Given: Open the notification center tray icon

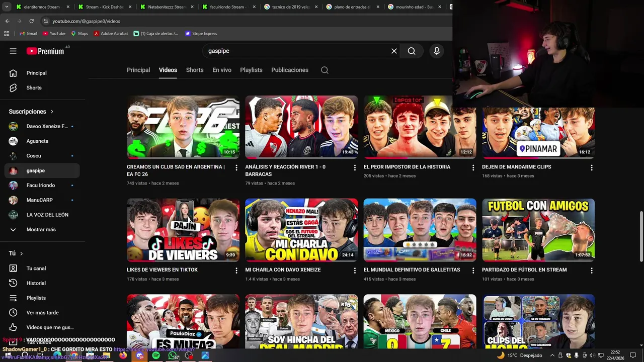Looking at the screenshot, I should (633, 355).
